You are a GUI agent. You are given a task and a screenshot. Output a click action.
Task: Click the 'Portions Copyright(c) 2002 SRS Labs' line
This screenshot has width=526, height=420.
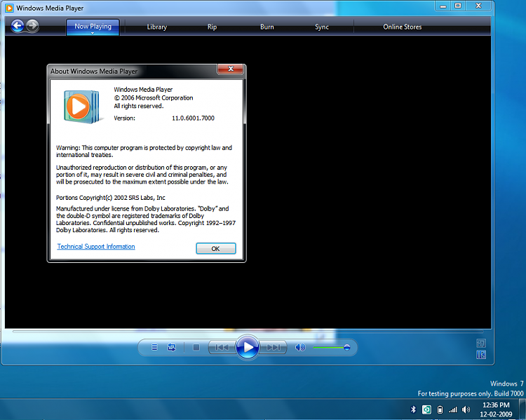pyautogui.click(x=110, y=198)
